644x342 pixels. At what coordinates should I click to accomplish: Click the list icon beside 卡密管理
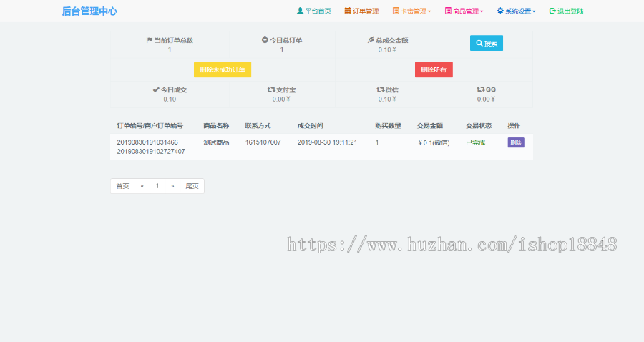(x=396, y=10)
